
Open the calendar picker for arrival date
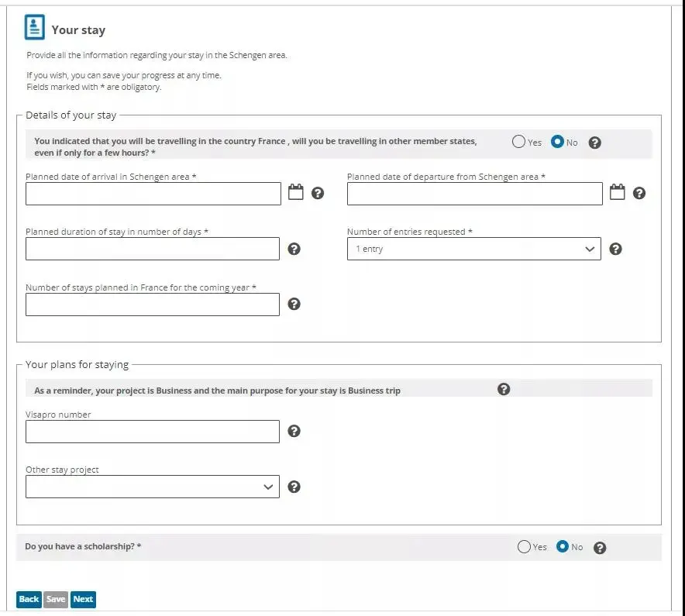coord(295,192)
